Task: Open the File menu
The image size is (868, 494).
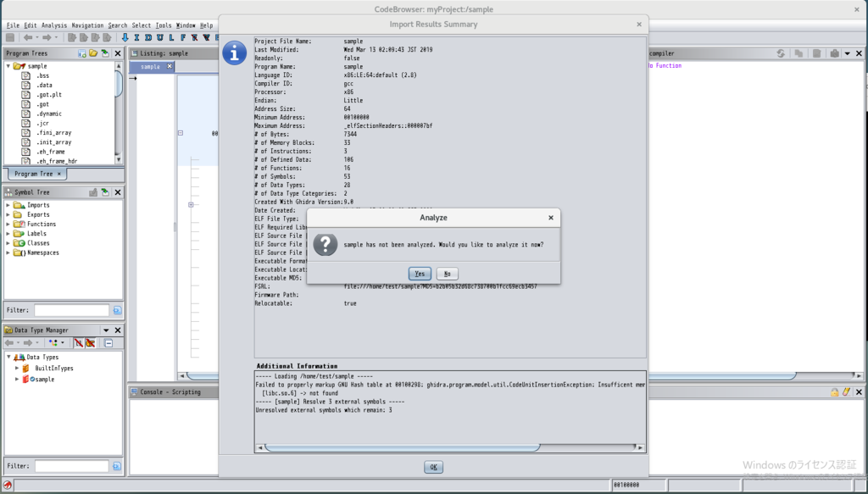Action: (x=13, y=25)
